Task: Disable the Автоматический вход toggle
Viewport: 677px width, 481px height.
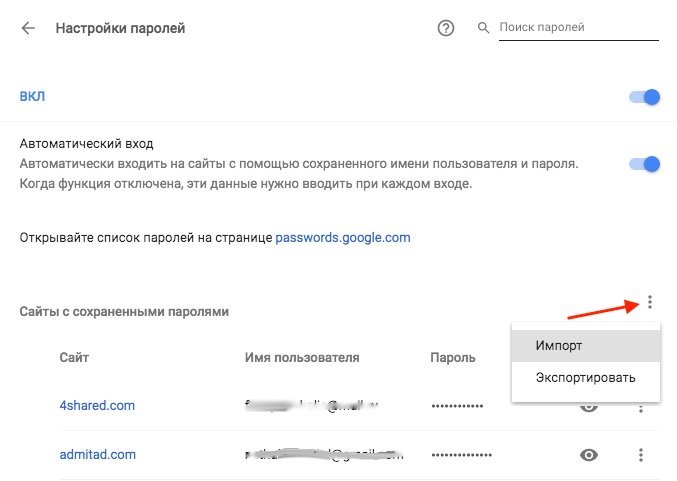Action: (645, 164)
